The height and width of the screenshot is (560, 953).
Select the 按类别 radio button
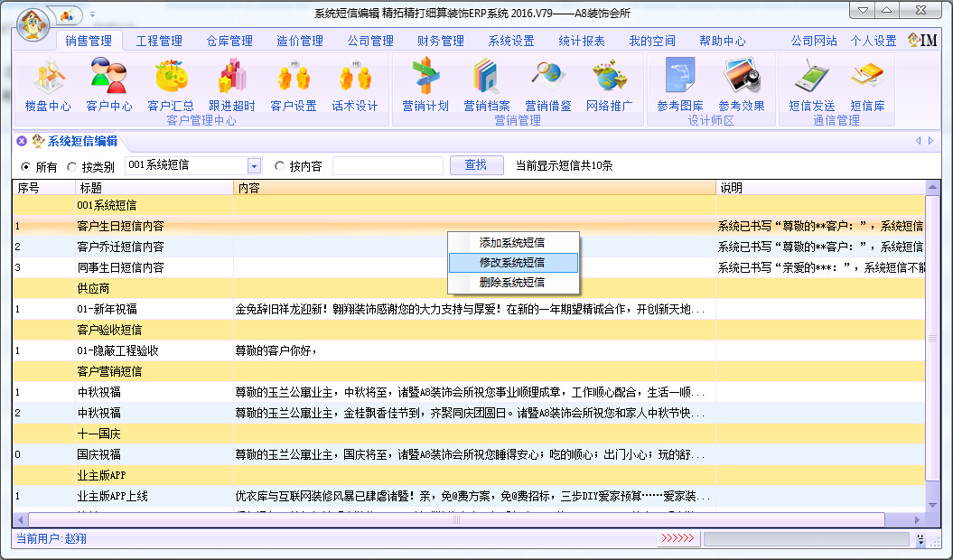pos(72,167)
